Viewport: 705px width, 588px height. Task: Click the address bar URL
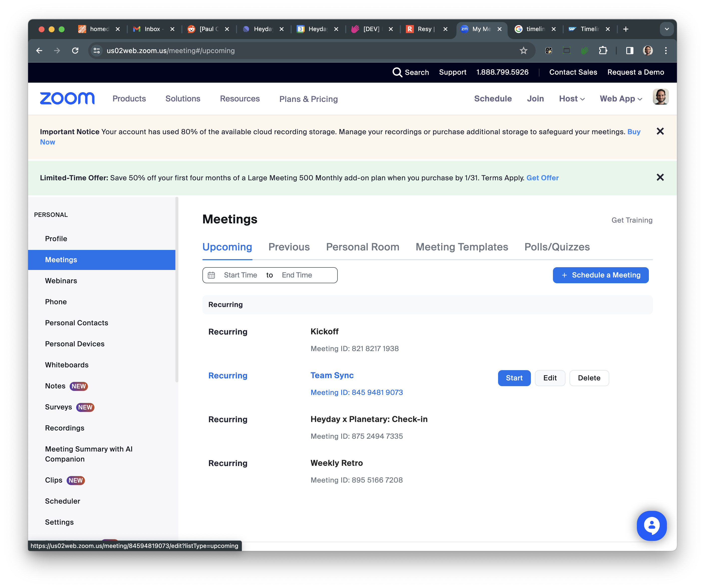coord(171,51)
